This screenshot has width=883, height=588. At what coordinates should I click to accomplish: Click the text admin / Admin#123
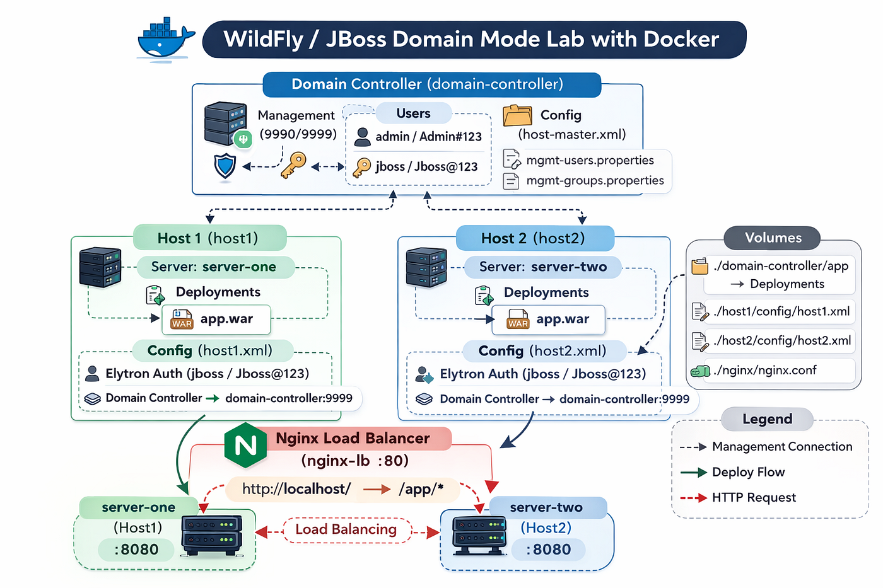428,137
